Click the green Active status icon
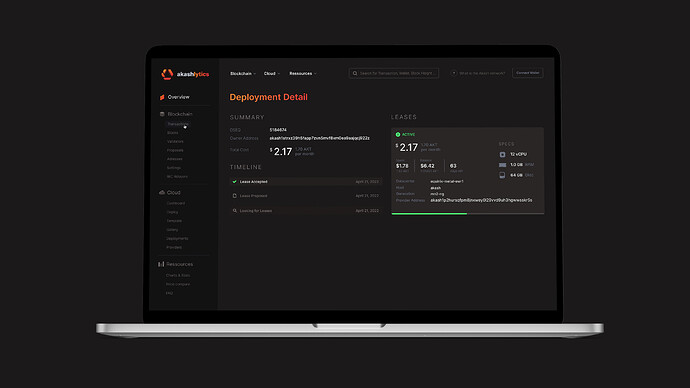 (398, 135)
